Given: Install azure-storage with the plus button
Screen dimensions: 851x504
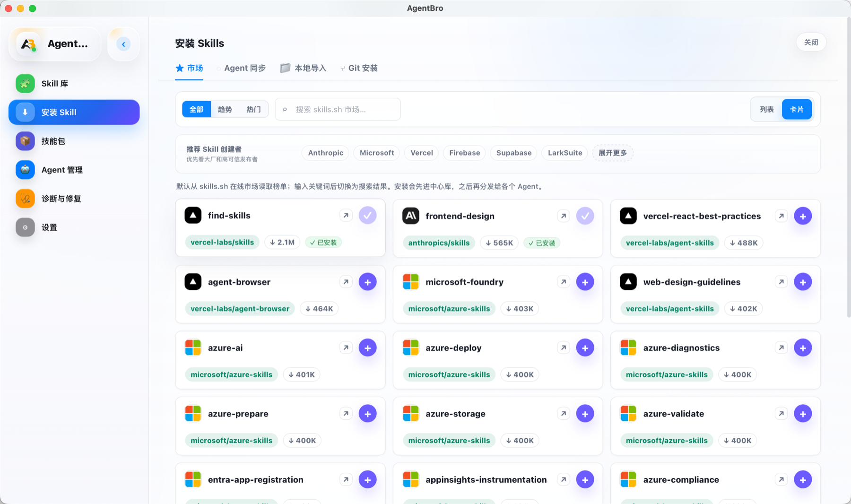Looking at the screenshot, I should click(x=585, y=414).
